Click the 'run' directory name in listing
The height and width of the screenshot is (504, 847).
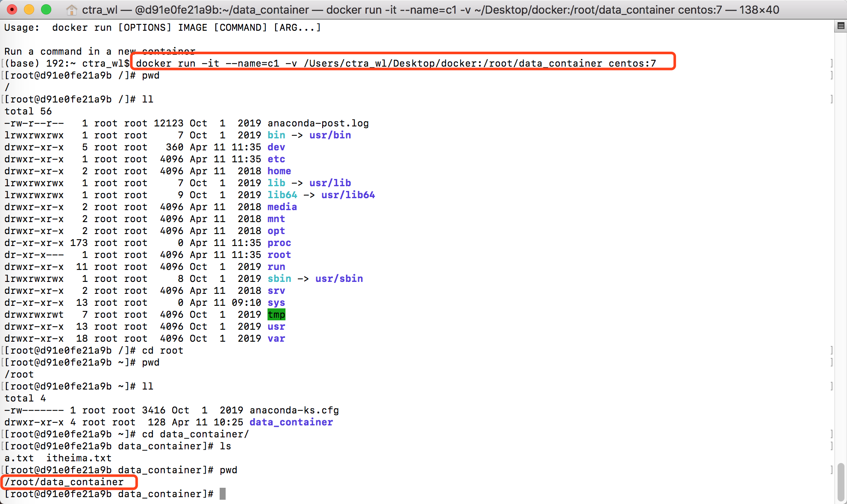click(276, 267)
